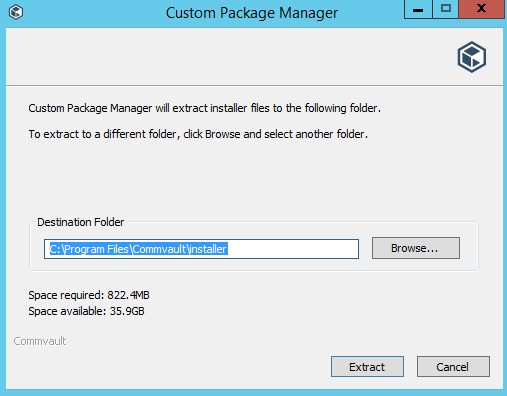Screen dimensions: 507x396
Task: Click the 'Destination Folder' group label
Action: (80, 222)
